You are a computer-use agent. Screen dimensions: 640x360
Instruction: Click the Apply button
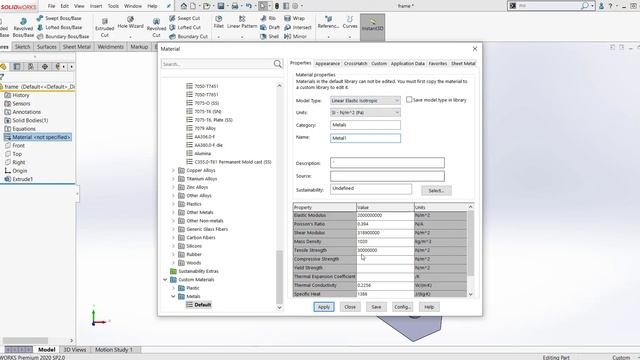324,307
